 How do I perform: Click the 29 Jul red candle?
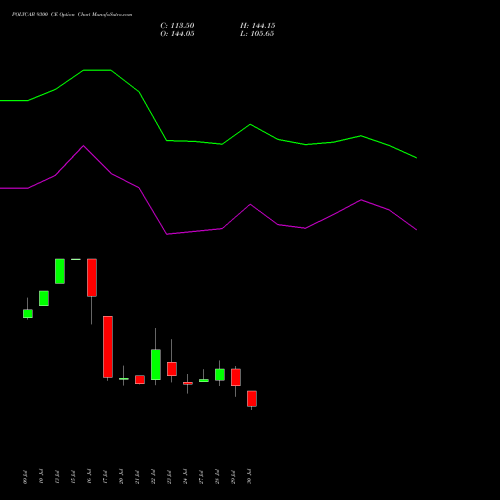click(x=236, y=377)
